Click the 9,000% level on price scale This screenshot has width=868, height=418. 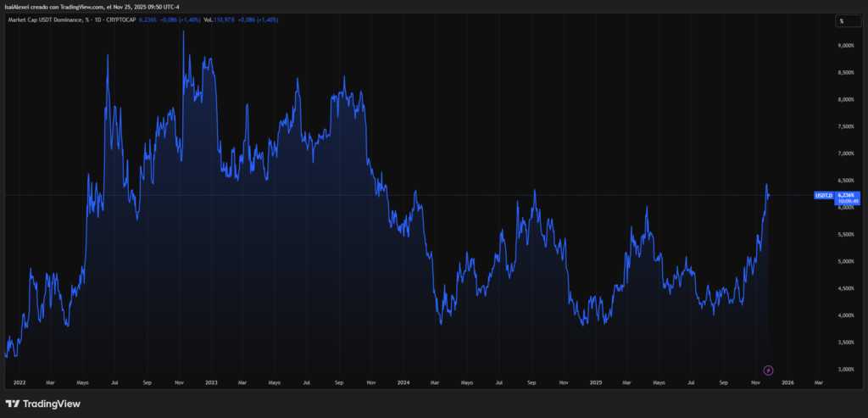(844, 46)
